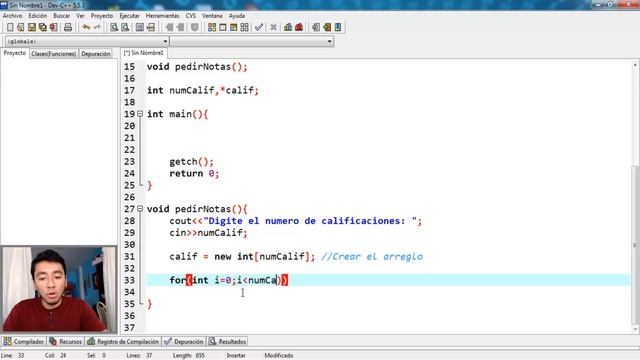Click the 'Modificado' status bar entry
The width and height of the screenshot is (640, 360).
tap(279, 356)
